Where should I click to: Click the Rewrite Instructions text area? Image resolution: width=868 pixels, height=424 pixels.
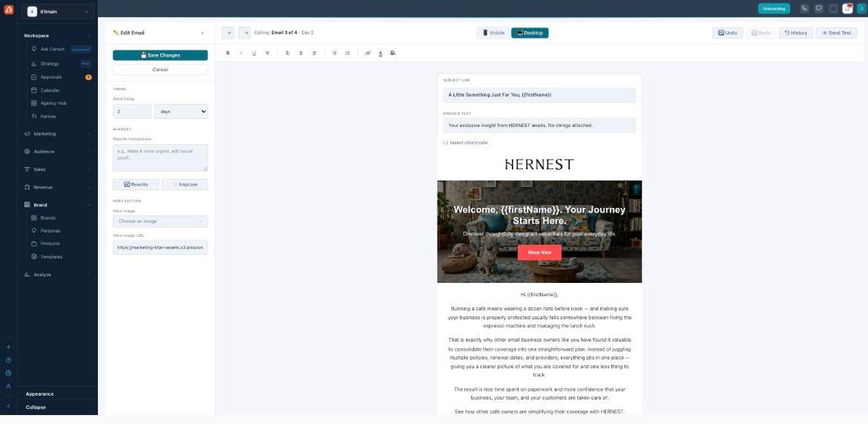pos(160,158)
